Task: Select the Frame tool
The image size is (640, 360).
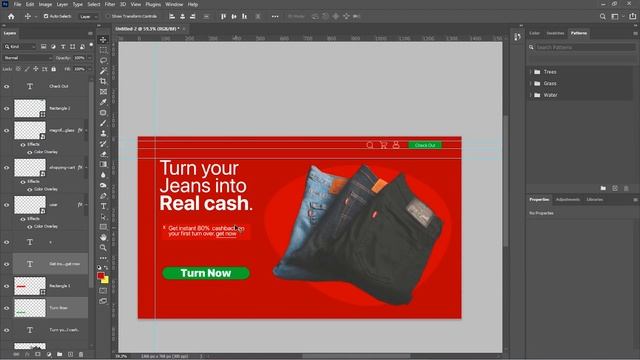Action: tap(103, 92)
